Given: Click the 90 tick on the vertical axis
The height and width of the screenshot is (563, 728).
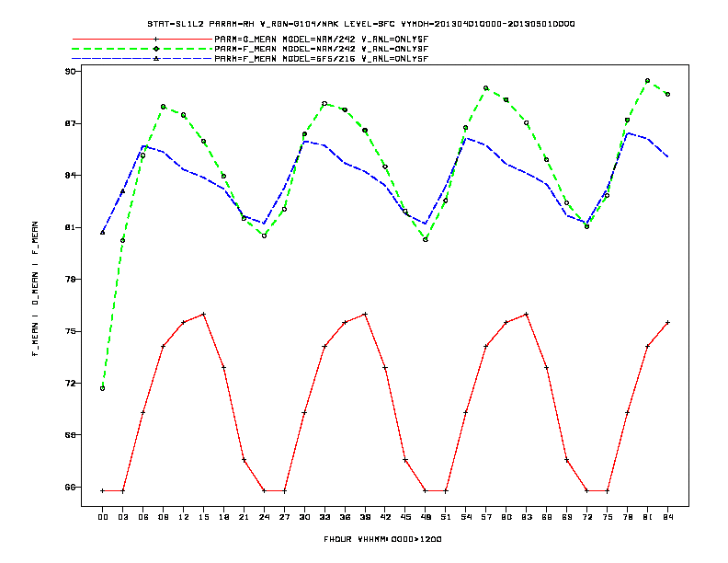Looking at the screenshot, I should [x=70, y=71].
